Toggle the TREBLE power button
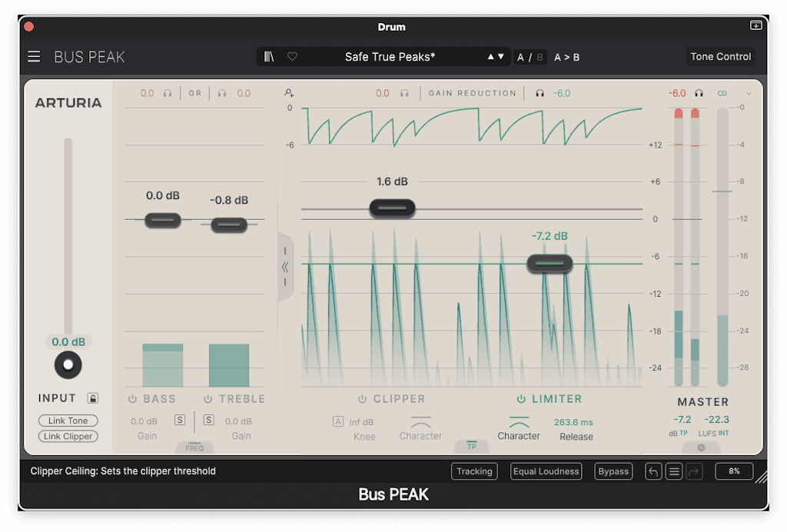Screen dimensions: 787x532 click(x=208, y=399)
